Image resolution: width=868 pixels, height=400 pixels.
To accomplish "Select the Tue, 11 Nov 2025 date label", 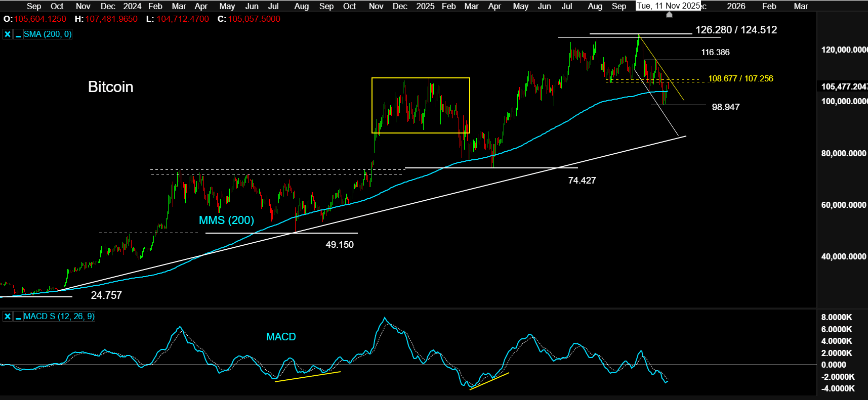I will click(668, 6).
